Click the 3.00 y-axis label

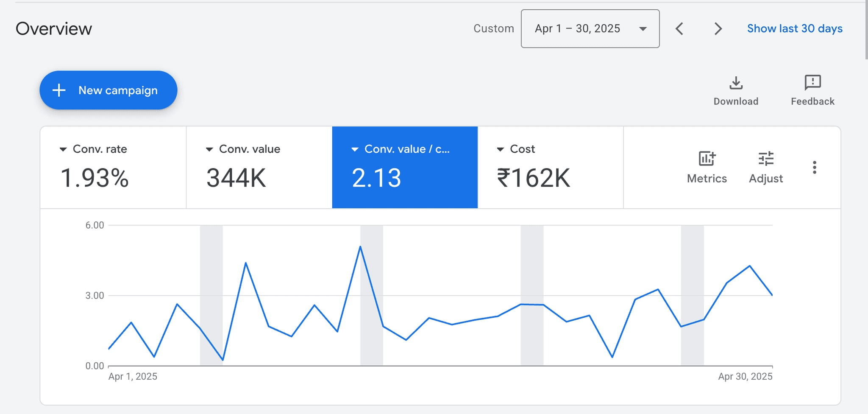[x=95, y=296]
